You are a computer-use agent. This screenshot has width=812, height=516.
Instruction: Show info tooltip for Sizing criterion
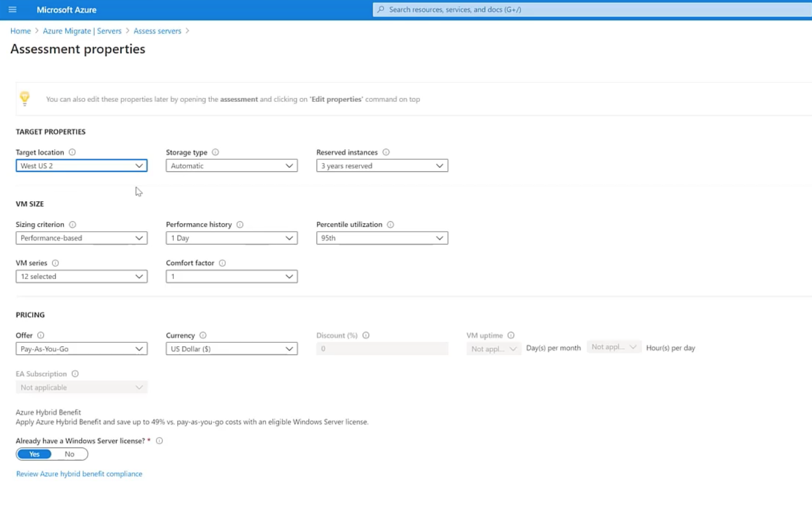(x=73, y=225)
